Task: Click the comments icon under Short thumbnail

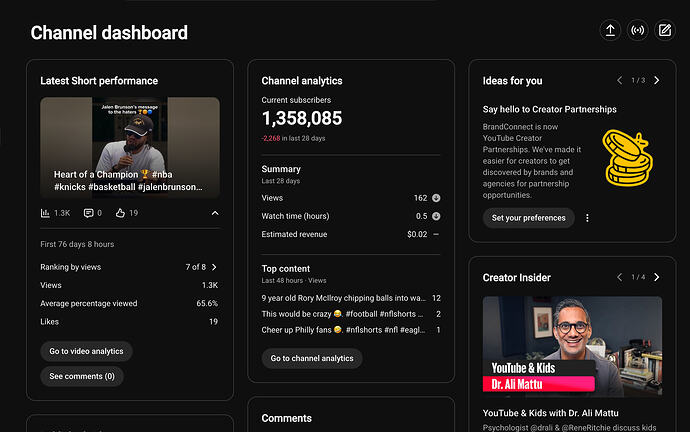Action: click(x=88, y=213)
